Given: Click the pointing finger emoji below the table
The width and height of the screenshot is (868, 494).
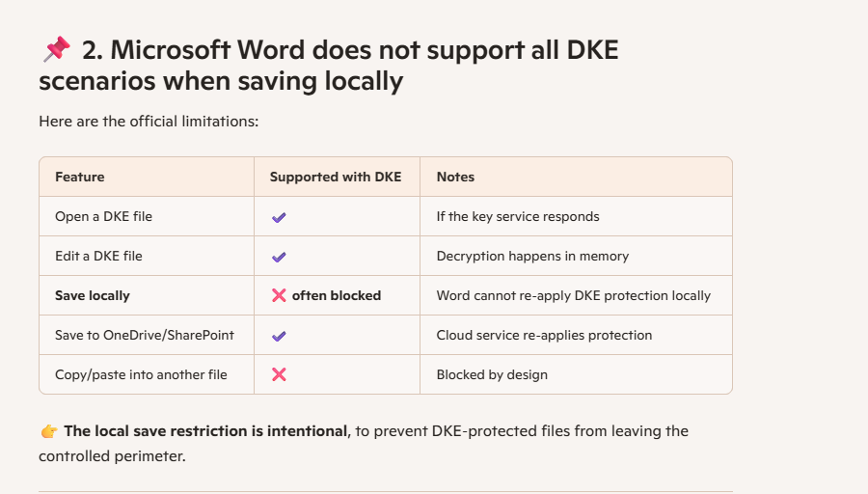Looking at the screenshot, I should coord(48,431).
